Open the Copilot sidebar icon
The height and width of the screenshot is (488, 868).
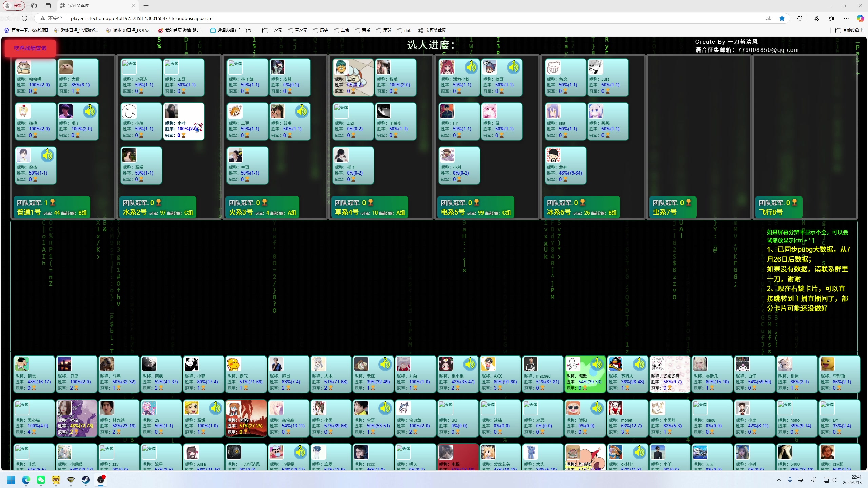(860, 18)
